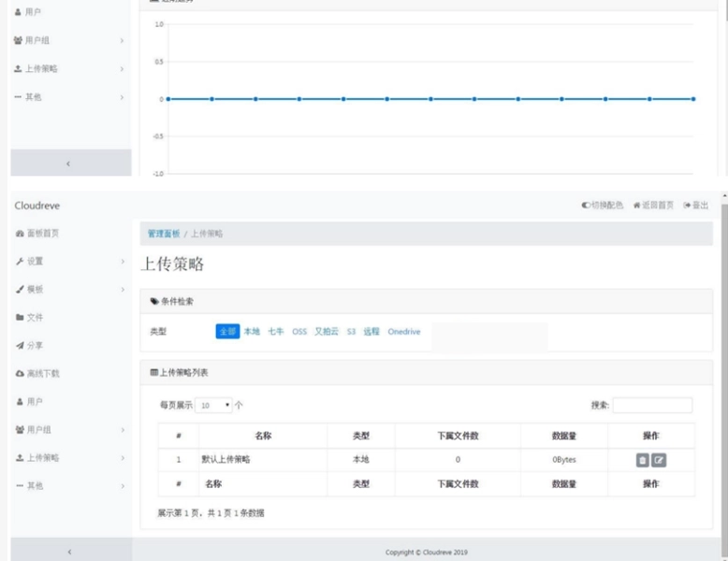Click the dashboard icon beside 面板首页
Viewport: 728px width, 561px height.
(20, 234)
